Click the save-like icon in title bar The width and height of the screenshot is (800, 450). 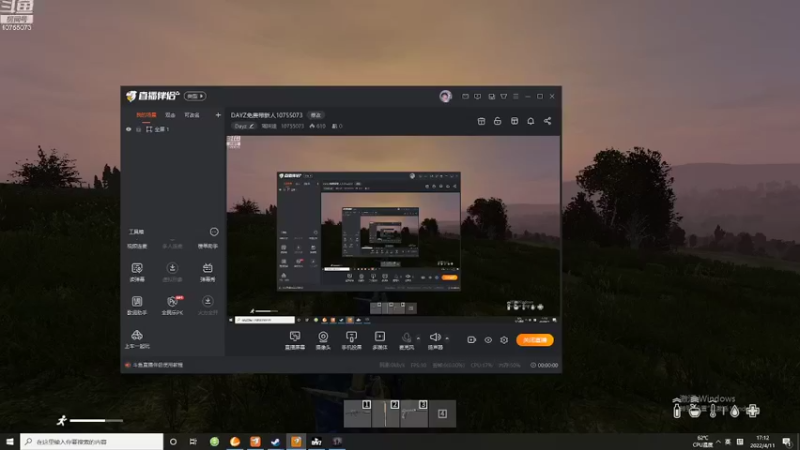(x=491, y=96)
